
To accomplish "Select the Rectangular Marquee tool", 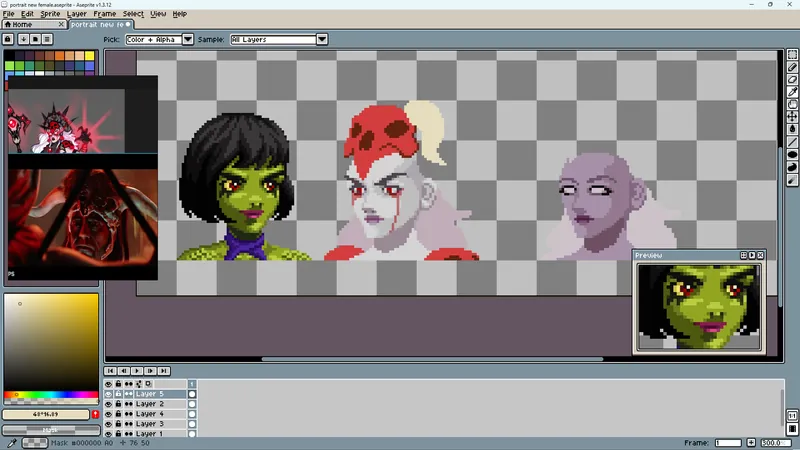I will coord(792,55).
